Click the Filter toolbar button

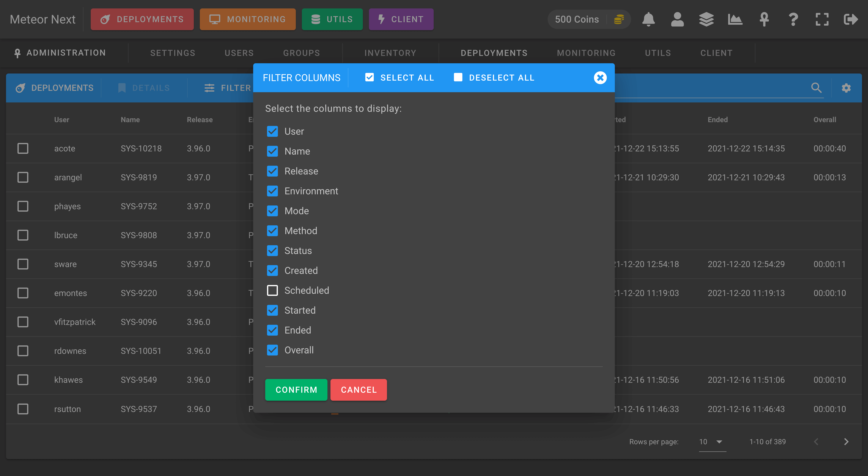228,88
